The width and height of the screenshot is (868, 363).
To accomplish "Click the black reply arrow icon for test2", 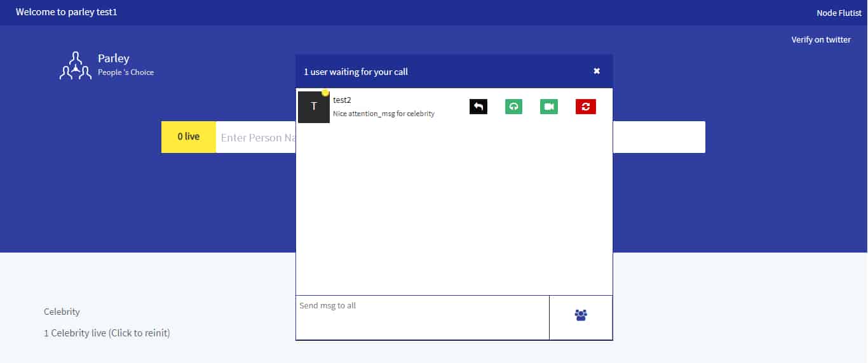I will [478, 107].
